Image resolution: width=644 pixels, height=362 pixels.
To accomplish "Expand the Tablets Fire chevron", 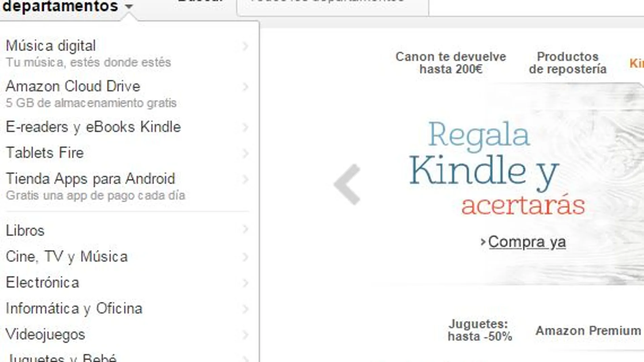I will (x=245, y=153).
